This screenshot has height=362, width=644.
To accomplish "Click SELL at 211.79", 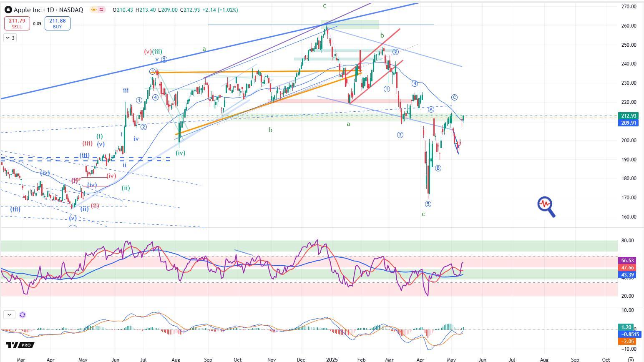I will point(17,23).
